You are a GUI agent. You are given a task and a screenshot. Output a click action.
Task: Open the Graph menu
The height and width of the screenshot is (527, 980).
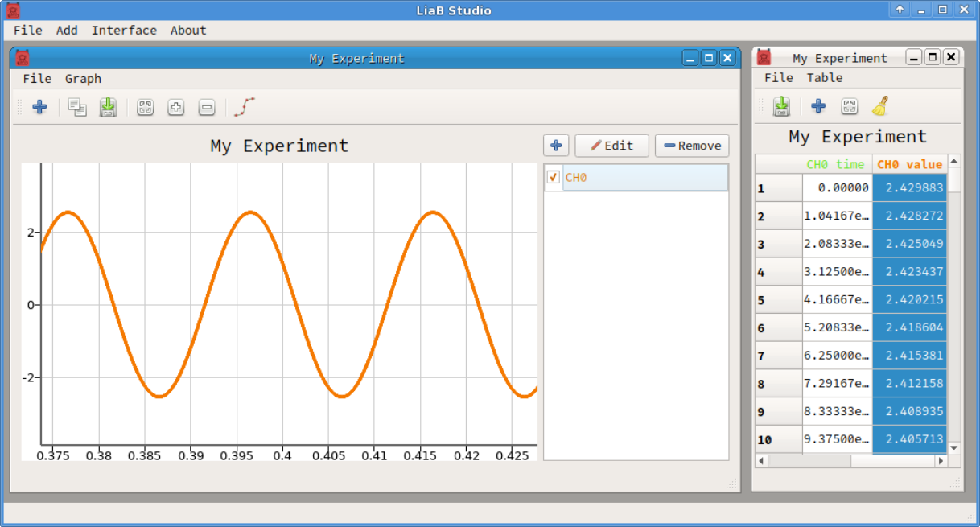[83, 79]
